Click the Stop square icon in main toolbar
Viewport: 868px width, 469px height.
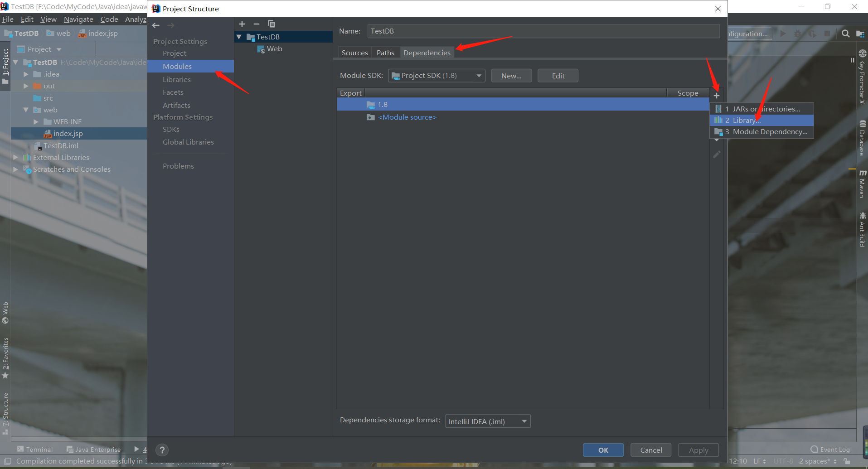pyautogui.click(x=827, y=34)
